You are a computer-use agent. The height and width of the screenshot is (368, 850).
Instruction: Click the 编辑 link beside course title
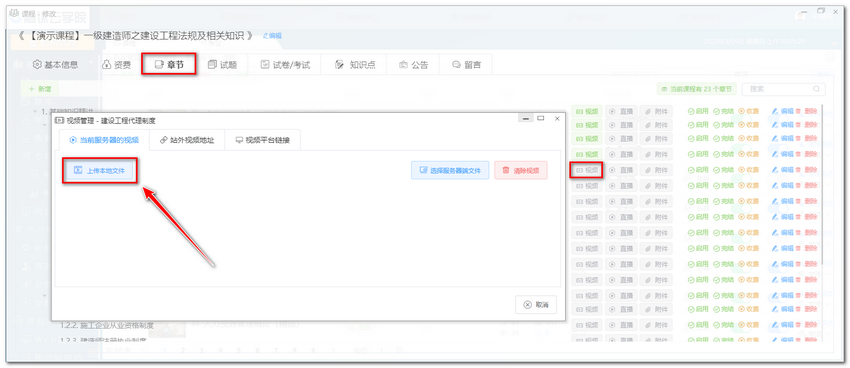[272, 36]
